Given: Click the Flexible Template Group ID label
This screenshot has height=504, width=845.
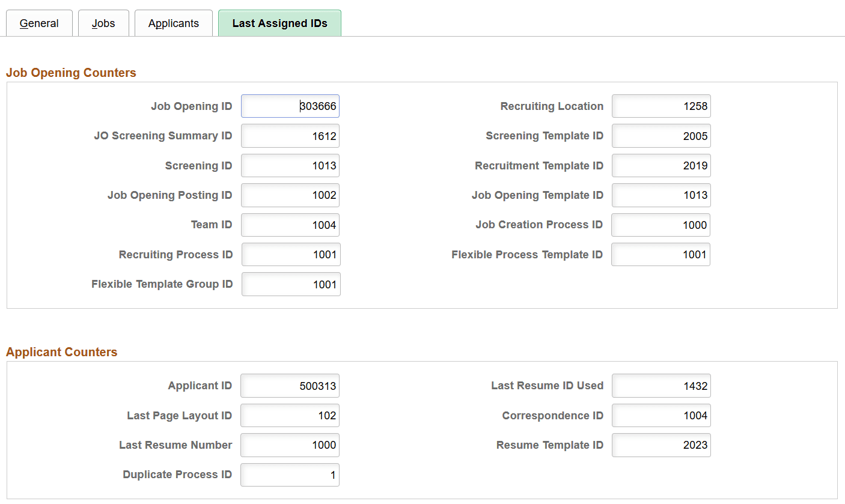Looking at the screenshot, I should click(162, 284).
